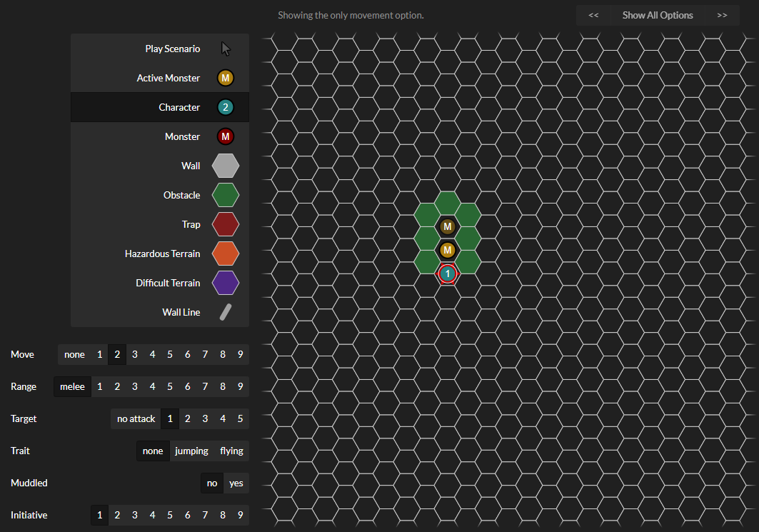Go to next movement option
Screen dimensions: 759x532
coord(722,16)
